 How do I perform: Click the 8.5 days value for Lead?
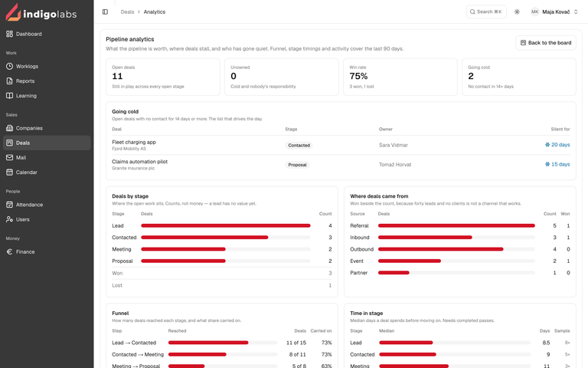[x=546, y=343]
